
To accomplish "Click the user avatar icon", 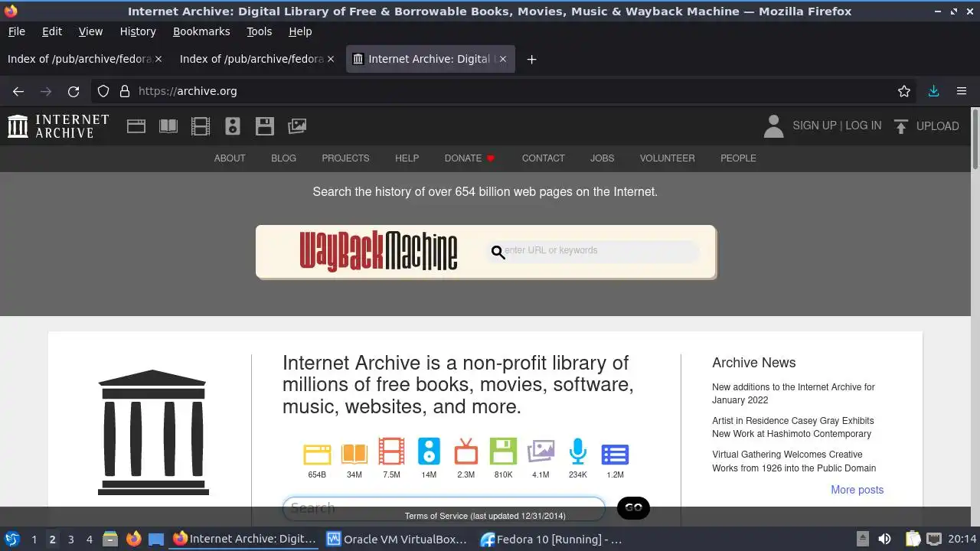I will pos(773,126).
